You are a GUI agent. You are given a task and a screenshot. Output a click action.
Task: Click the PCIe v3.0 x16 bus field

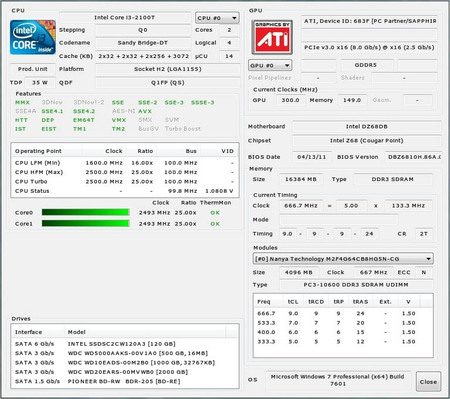(x=369, y=47)
